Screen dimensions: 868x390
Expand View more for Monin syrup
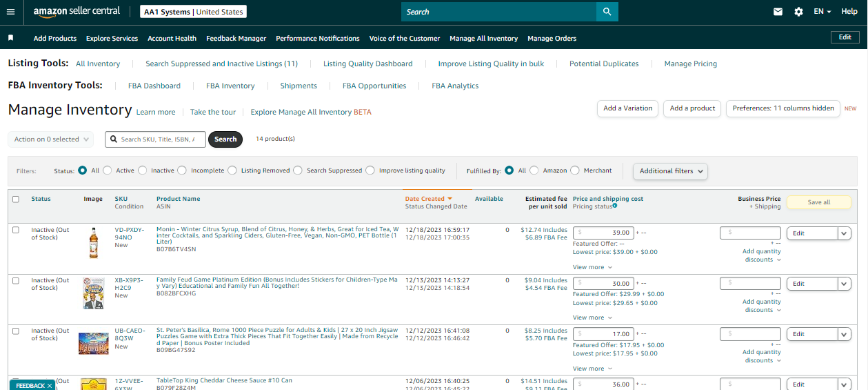click(x=592, y=267)
